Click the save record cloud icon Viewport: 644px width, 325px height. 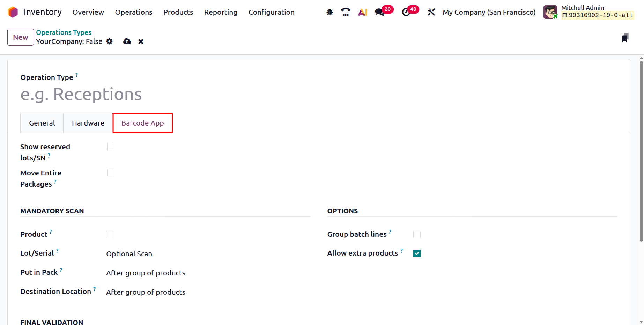coord(127,41)
